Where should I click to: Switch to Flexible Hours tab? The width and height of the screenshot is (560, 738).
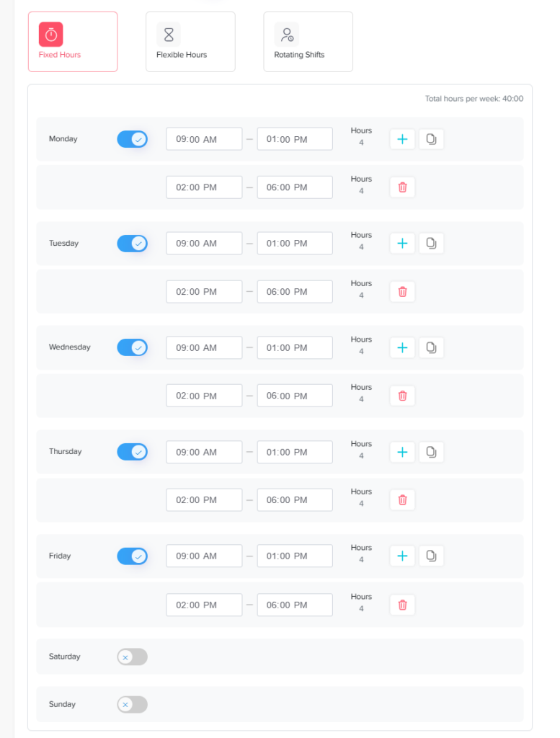(x=190, y=42)
